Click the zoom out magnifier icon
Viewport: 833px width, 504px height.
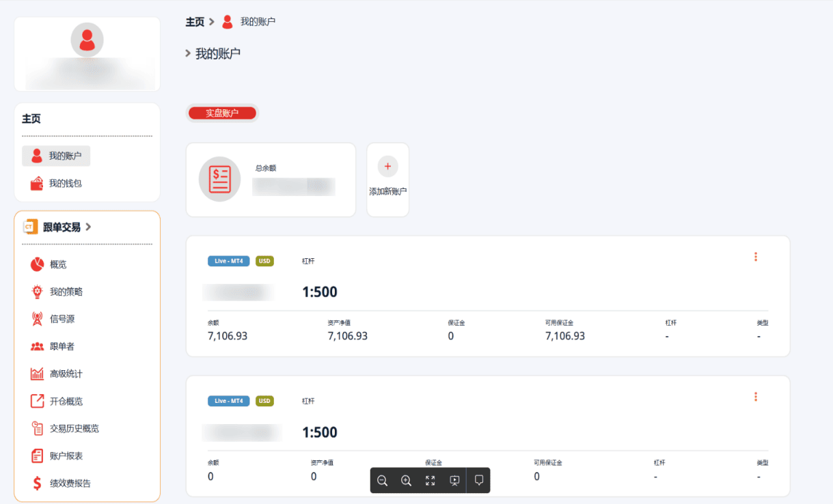pyautogui.click(x=383, y=481)
